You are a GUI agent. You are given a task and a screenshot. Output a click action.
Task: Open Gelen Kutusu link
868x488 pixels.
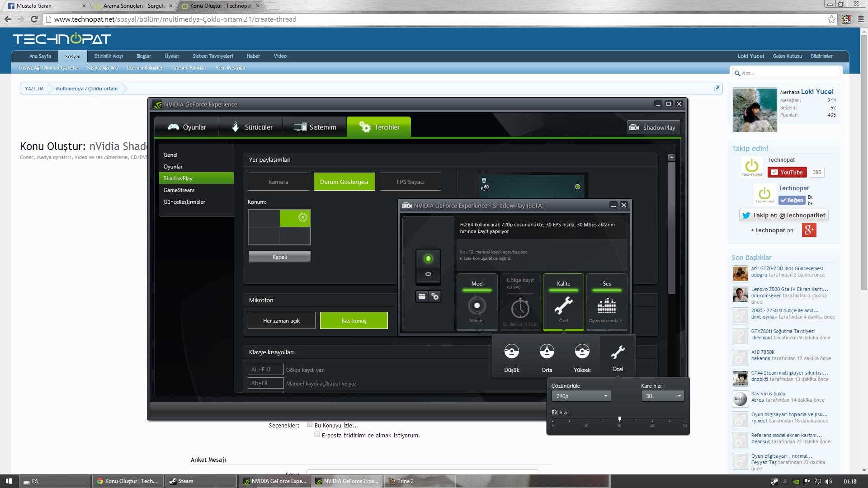(788, 56)
